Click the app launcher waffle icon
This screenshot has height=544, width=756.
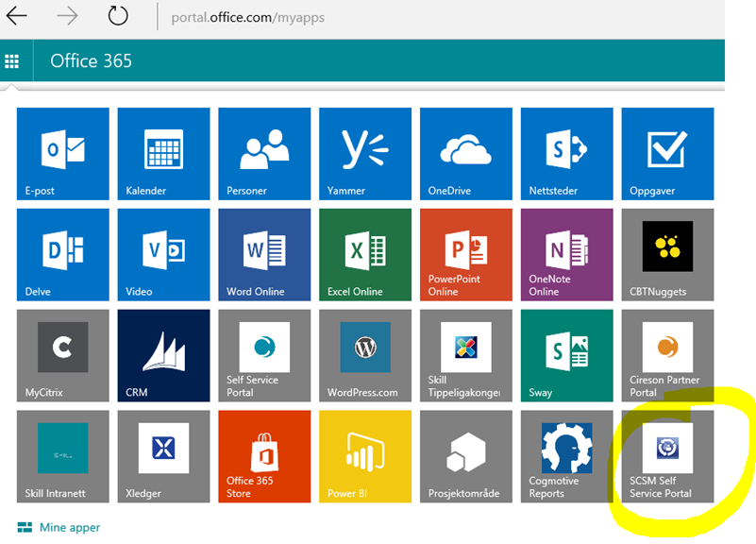pyautogui.click(x=12, y=61)
